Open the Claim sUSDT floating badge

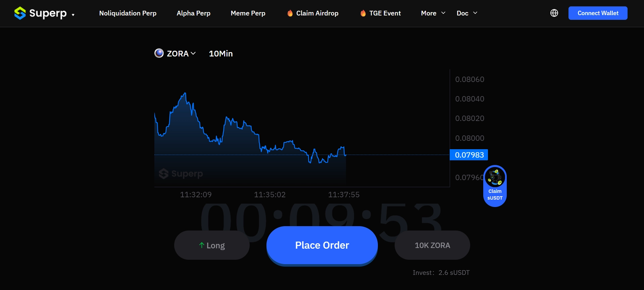(495, 186)
